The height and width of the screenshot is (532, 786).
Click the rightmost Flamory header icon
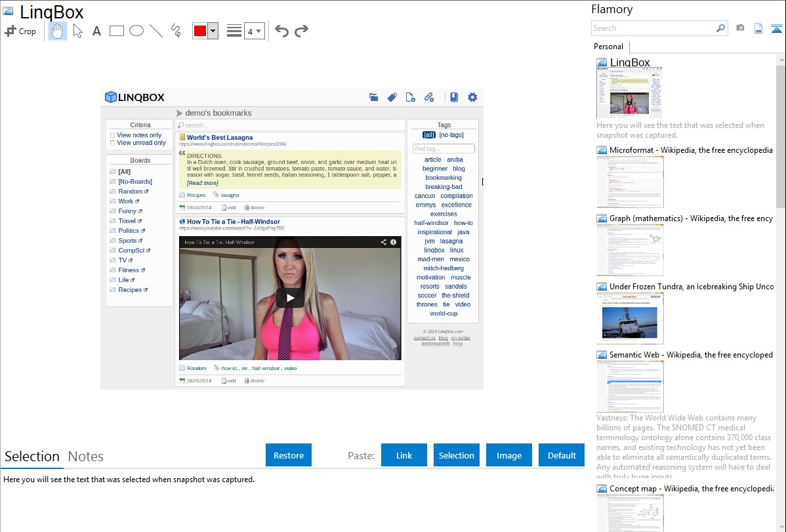776,28
